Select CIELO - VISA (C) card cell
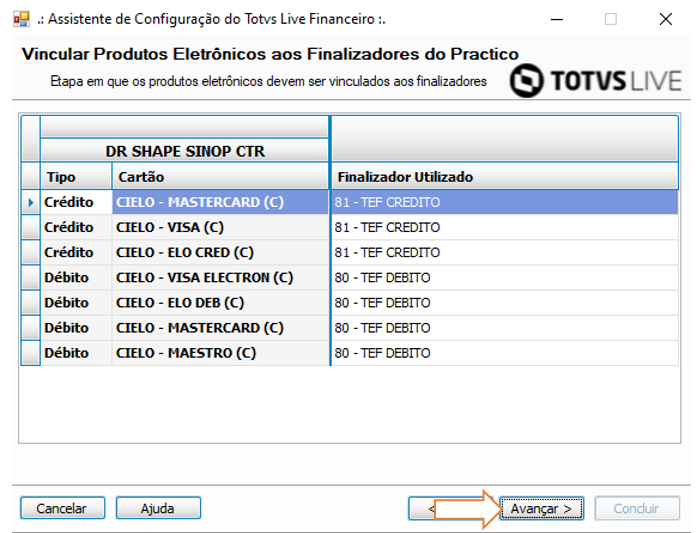This screenshot has width=696, height=533. [x=220, y=227]
